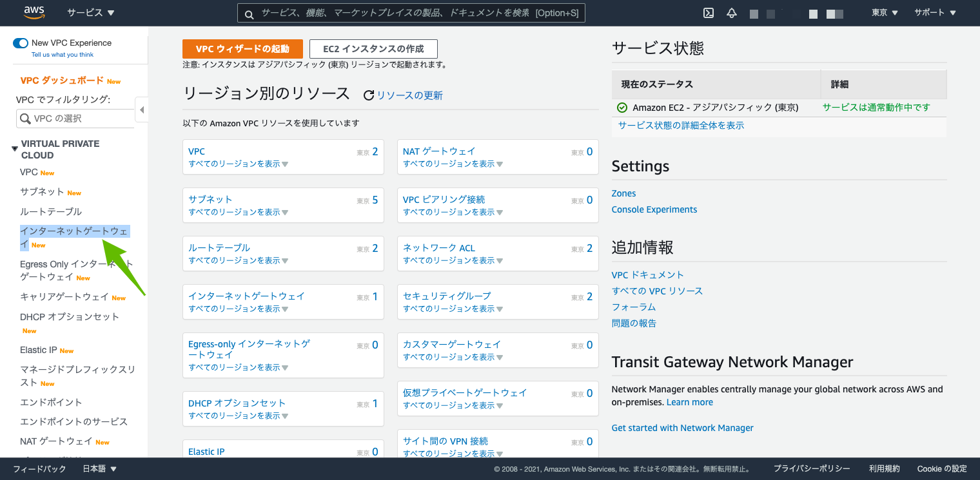Select DHCP オプションセット in the sidebar

(x=70, y=316)
